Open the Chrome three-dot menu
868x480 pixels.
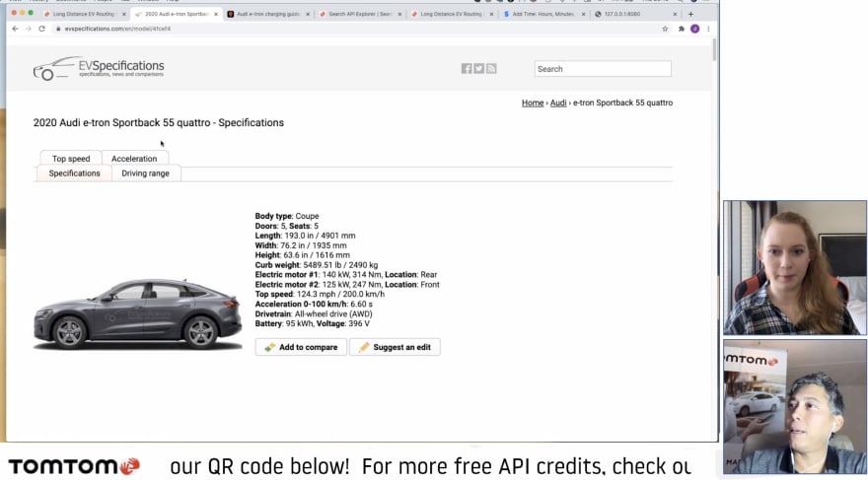pyautogui.click(x=708, y=29)
